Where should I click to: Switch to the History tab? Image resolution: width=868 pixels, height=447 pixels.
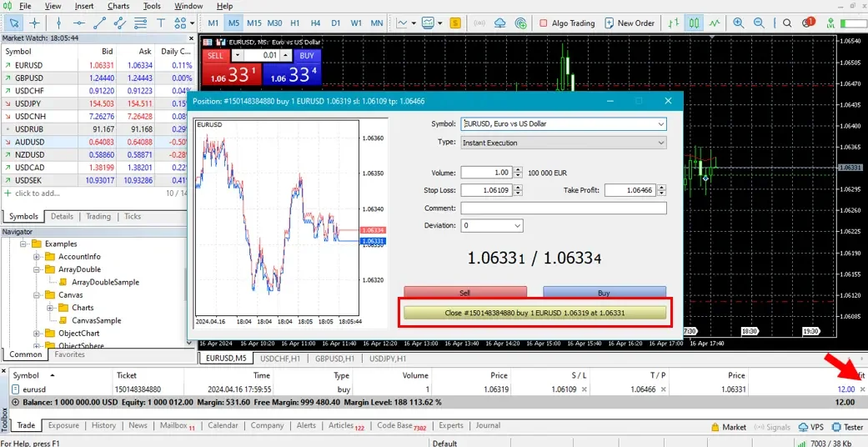coord(103,425)
